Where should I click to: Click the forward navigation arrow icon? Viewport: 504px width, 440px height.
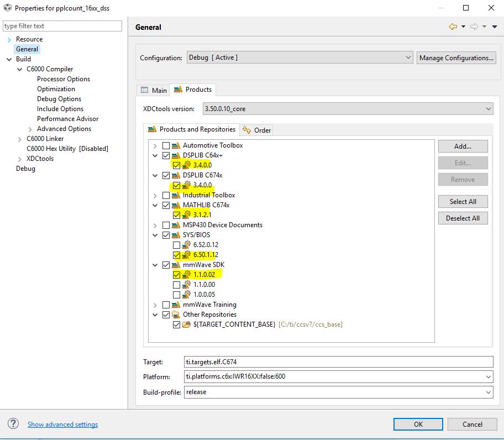(474, 27)
